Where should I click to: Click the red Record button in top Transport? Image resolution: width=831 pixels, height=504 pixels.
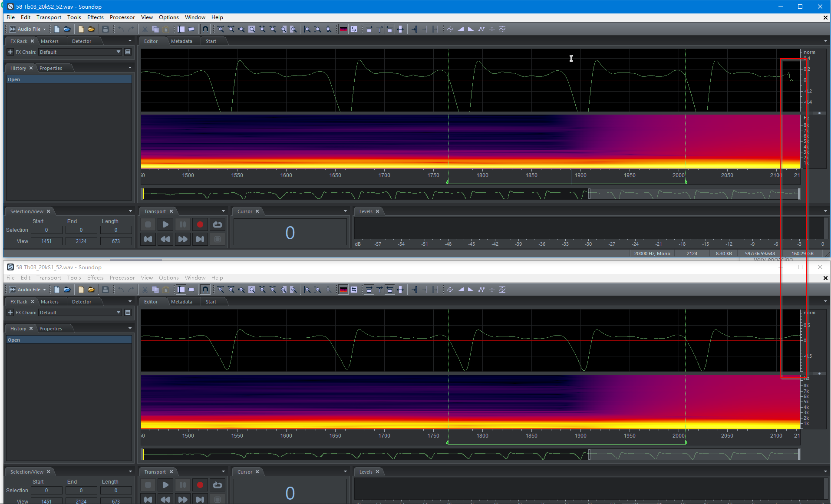click(x=200, y=224)
